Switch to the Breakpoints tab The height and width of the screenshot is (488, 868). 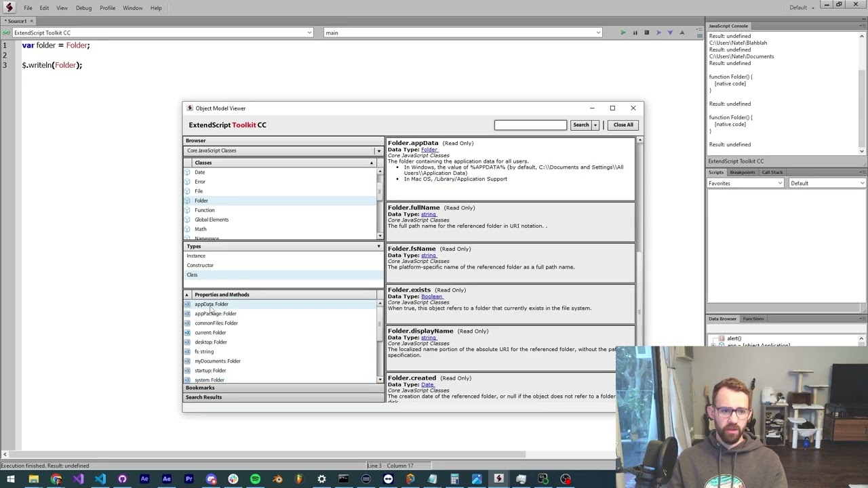coord(742,172)
